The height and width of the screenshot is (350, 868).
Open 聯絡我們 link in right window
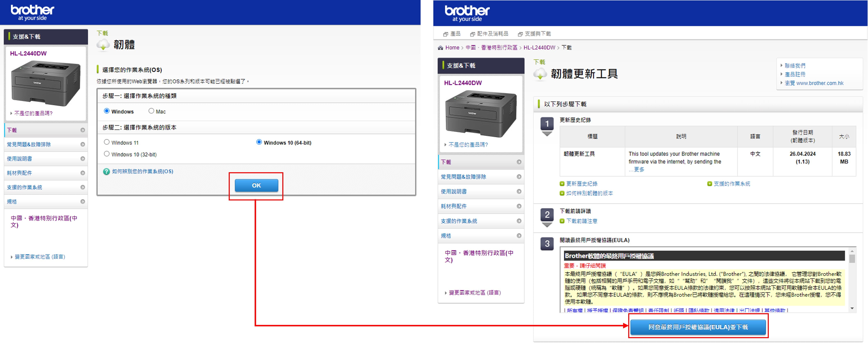coord(795,66)
